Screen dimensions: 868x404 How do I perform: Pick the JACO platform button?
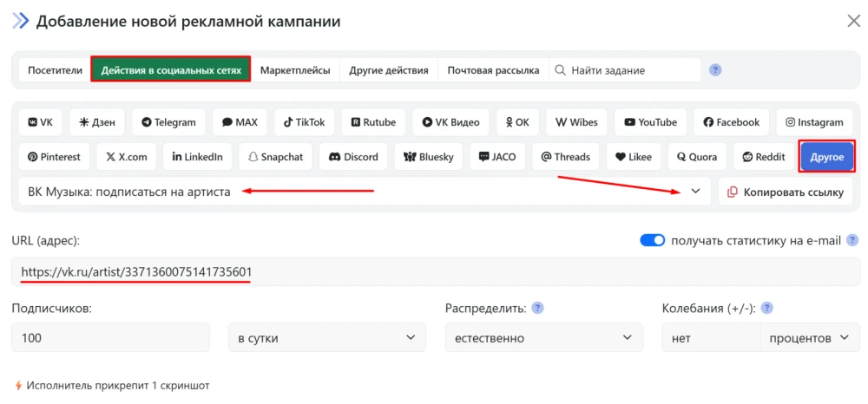coord(497,157)
